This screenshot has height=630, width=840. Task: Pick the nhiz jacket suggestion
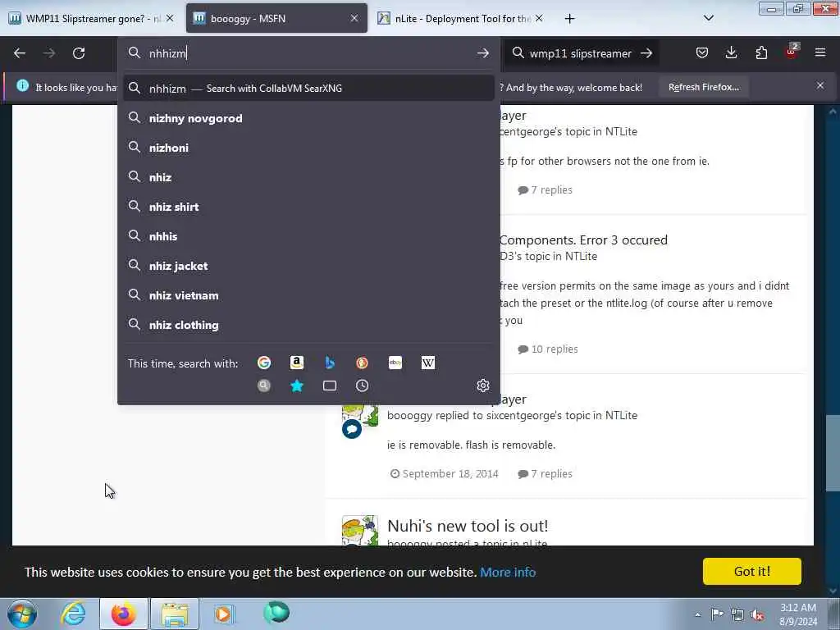pos(308,266)
